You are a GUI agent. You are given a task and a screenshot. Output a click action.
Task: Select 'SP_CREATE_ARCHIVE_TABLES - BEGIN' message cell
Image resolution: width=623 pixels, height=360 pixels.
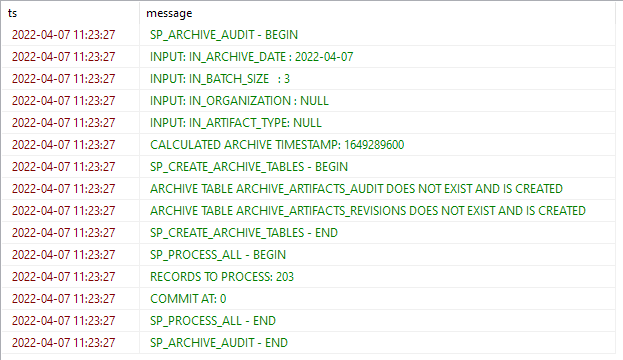377,167
